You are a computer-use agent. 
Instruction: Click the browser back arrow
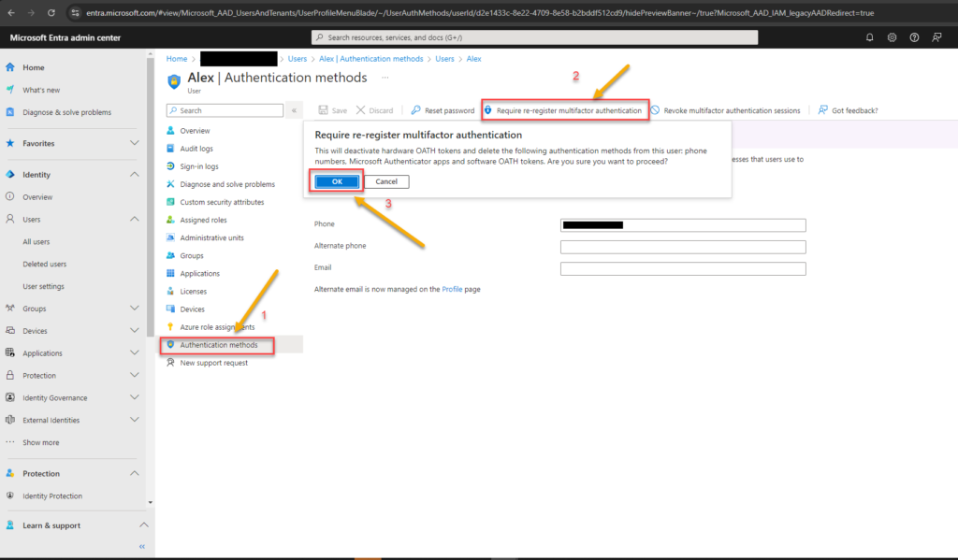click(x=11, y=13)
